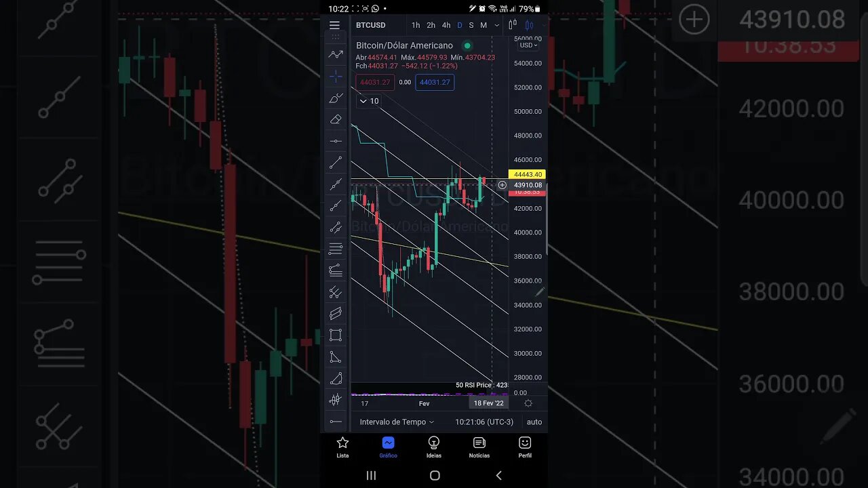
Task: Tap the green market status dot
Action: [x=467, y=45]
